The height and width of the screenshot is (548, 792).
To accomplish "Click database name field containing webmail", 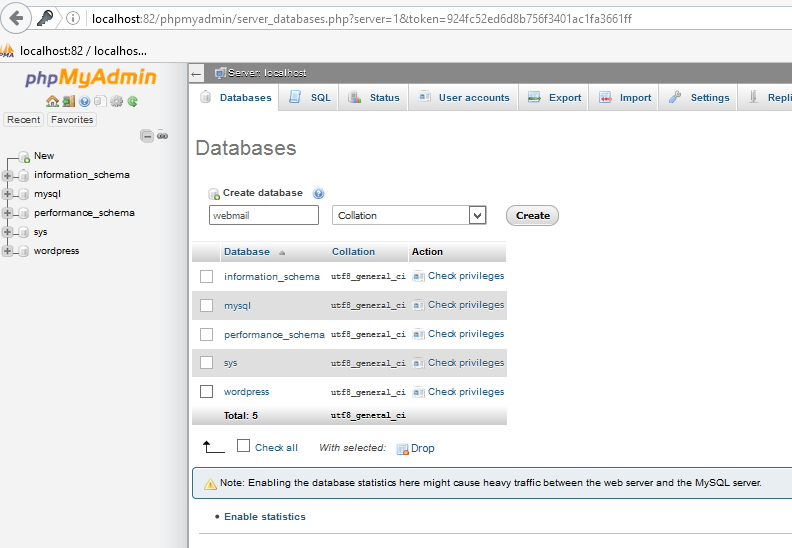I will tap(264, 215).
